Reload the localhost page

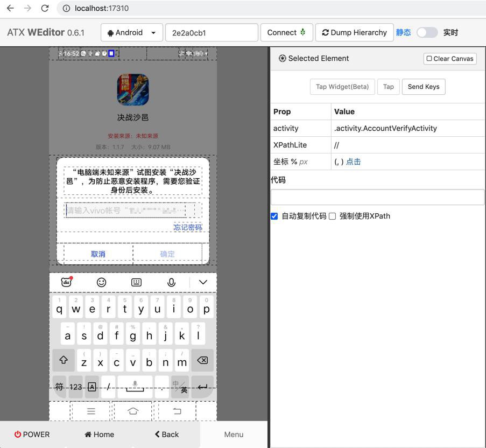pyautogui.click(x=45, y=8)
